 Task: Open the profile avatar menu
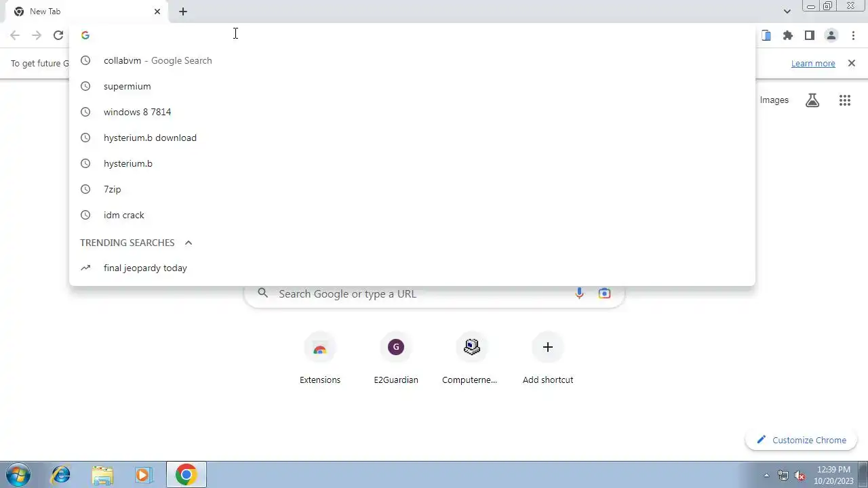831,35
